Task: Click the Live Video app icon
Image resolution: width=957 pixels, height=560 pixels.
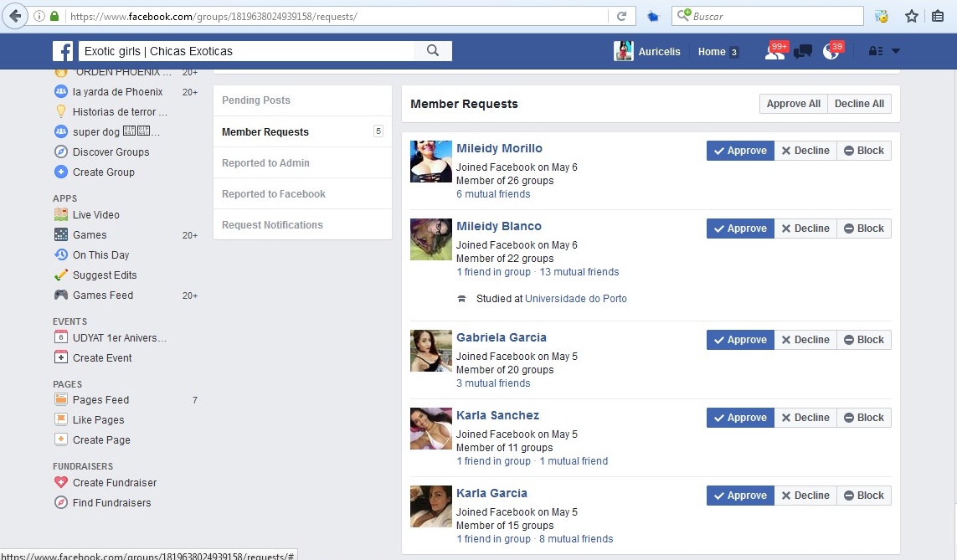Action: click(61, 215)
